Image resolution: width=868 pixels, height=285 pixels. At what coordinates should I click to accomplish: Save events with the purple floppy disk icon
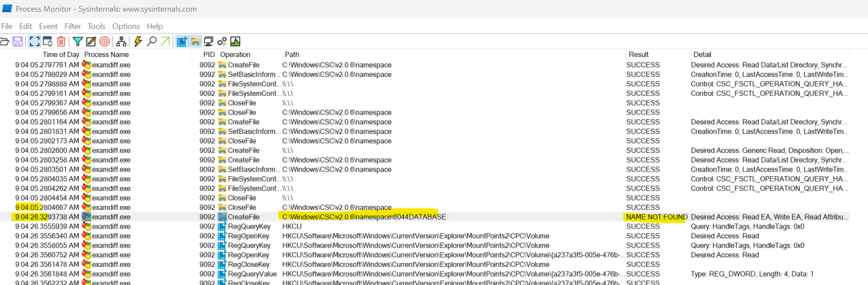(17, 41)
